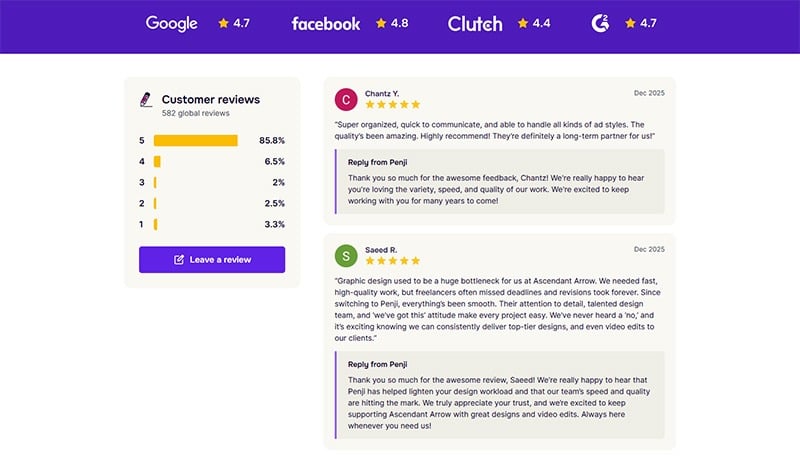Click the pencil icon next to Customer reviews
Screen dimensions: 800x457
coord(146,100)
